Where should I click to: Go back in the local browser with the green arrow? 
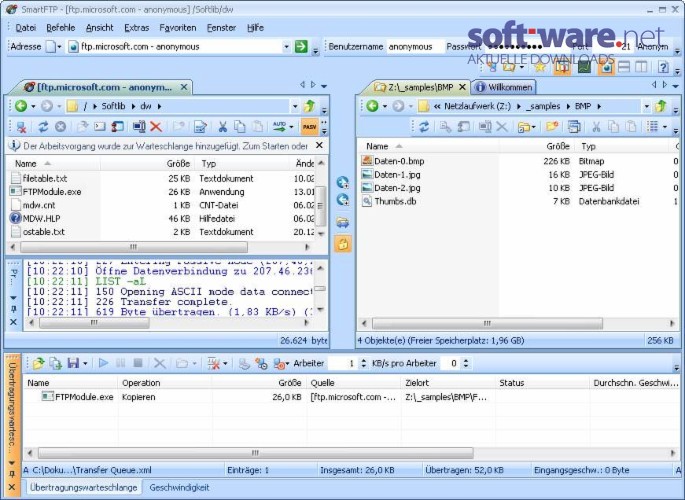click(x=372, y=106)
